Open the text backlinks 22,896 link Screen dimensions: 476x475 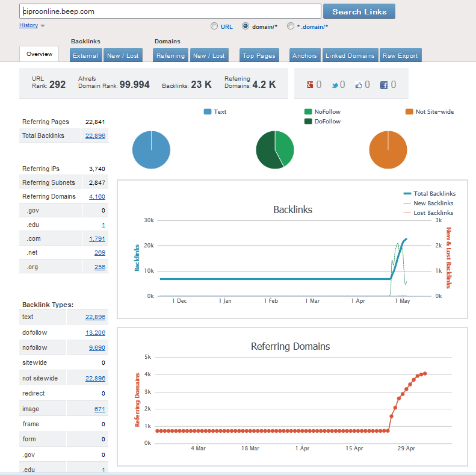95,317
